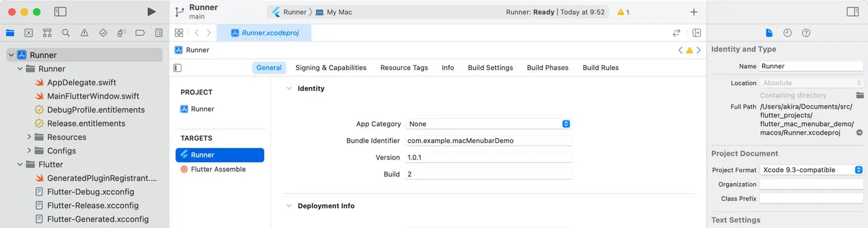Image resolution: width=868 pixels, height=228 pixels.
Task: Run the app with the play button
Action: click(x=151, y=12)
